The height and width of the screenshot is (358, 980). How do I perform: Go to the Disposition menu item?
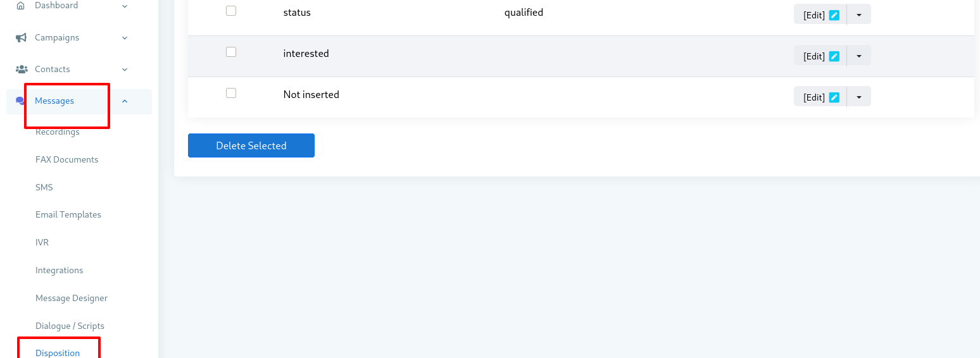point(58,353)
